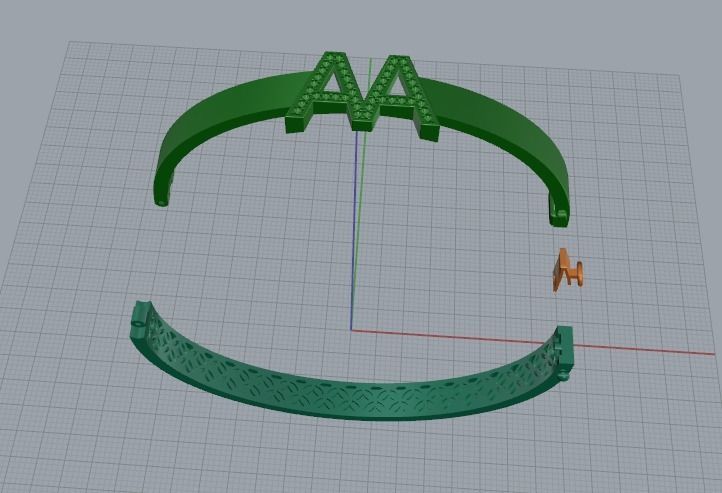722x493 pixels.
Task: Click the hinge at the lower bangle's left end
Action: pyautogui.click(x=140, y=322)
